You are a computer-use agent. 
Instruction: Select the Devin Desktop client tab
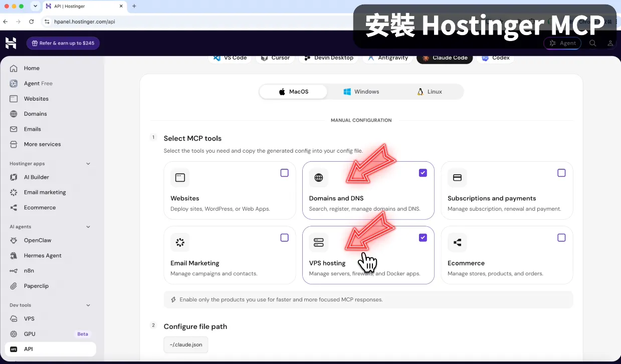click(328, 58)
